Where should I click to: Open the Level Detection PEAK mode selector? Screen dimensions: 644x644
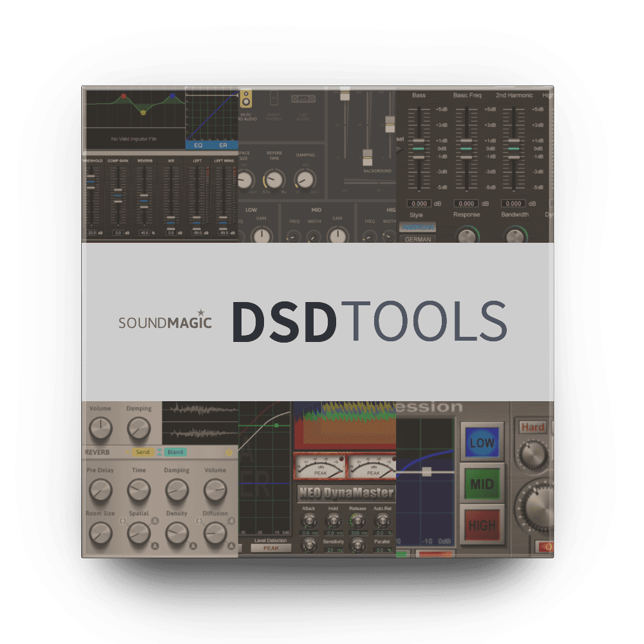271,548
